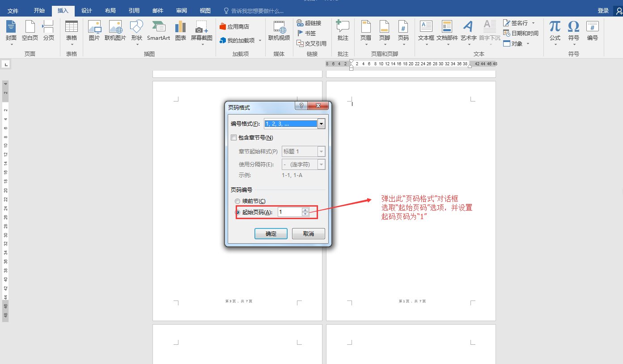Open the SmartArt insertion tool

coord(158,31)
